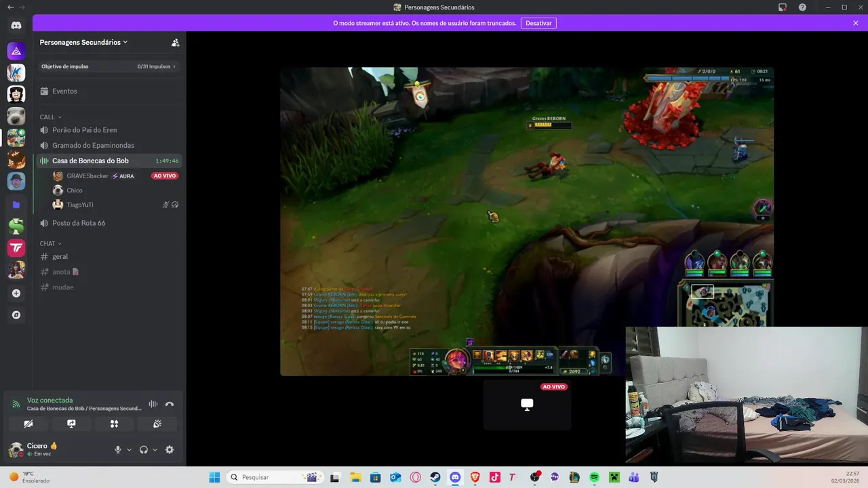Open Spotify from the taskbar
Viewport: 868px width, 488px height.
click(x=594, y=477)
